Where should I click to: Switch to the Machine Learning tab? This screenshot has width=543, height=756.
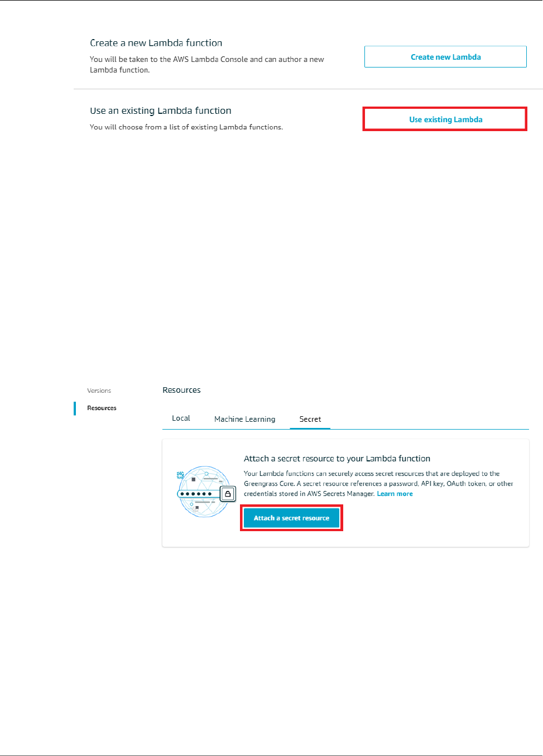click(x=244, y=419)
